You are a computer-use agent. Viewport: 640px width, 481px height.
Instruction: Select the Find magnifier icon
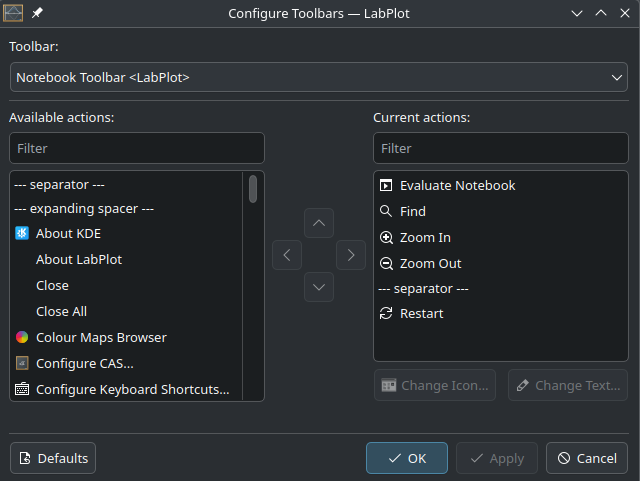(x=386, y=211)
